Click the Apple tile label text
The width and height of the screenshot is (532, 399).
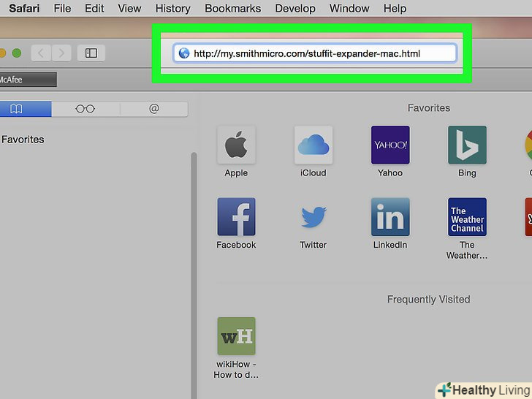(236, 173)
